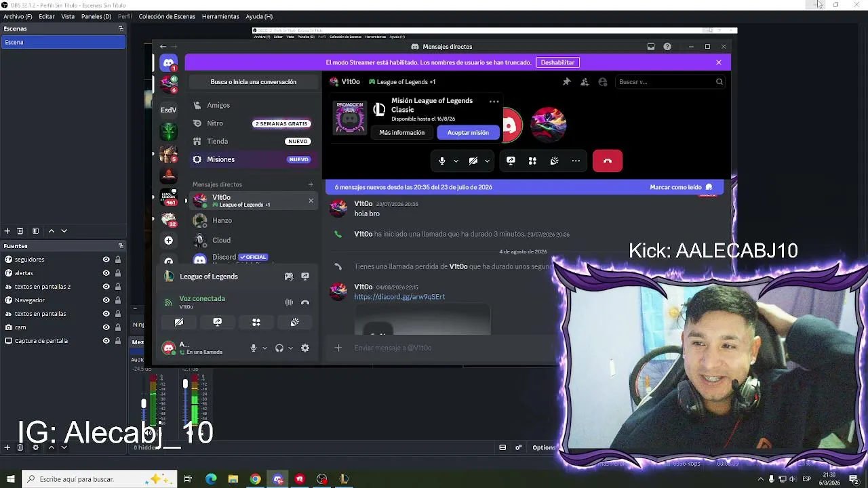Unlock the seguidores source
The height and width of the screenshot is (488, 868).
click(118, 260)
